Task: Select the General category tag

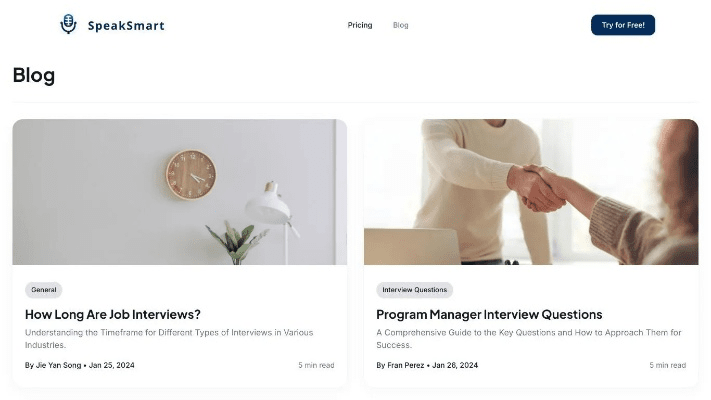Action: (44, 290)
